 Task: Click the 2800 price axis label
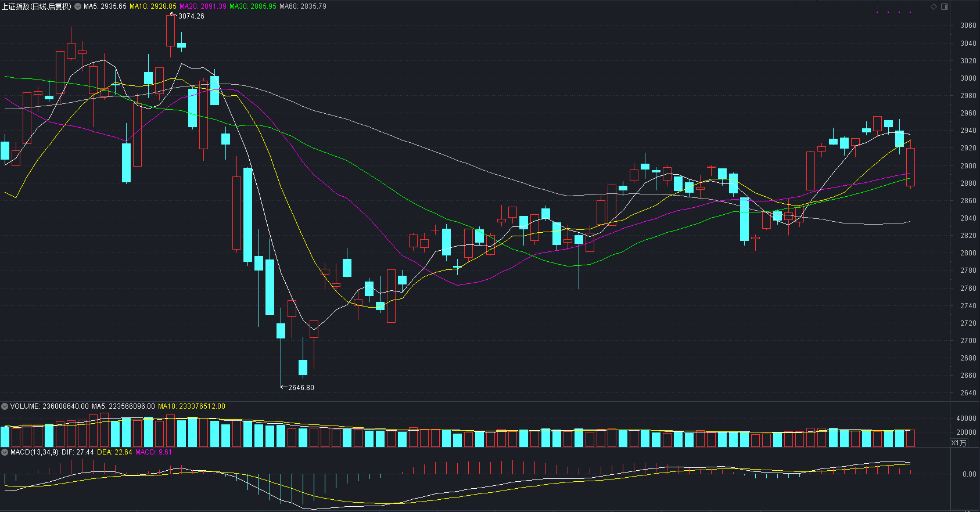pos(968,253)
